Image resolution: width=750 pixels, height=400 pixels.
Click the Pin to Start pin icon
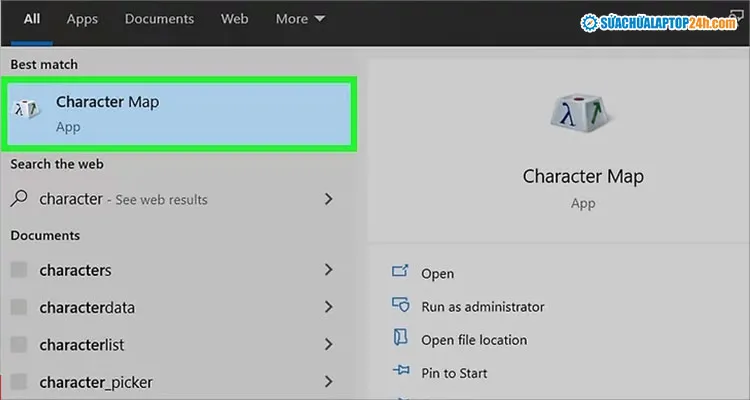(x=401, y=372)
